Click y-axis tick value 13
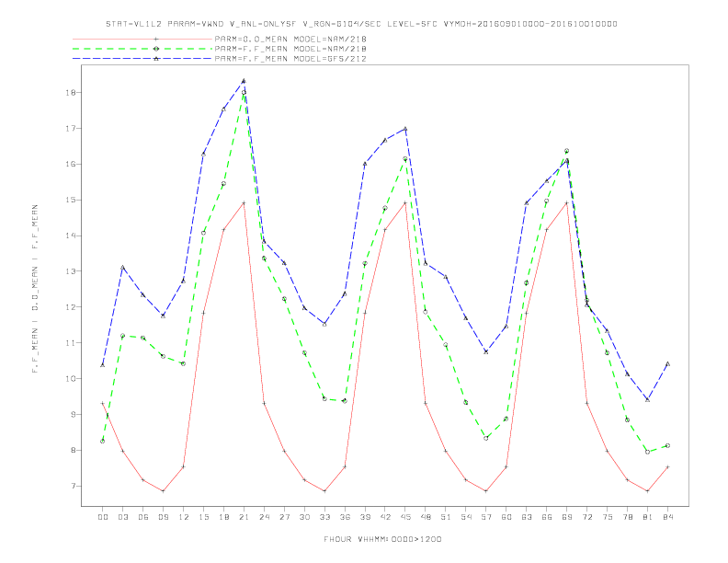 (70, 271)
